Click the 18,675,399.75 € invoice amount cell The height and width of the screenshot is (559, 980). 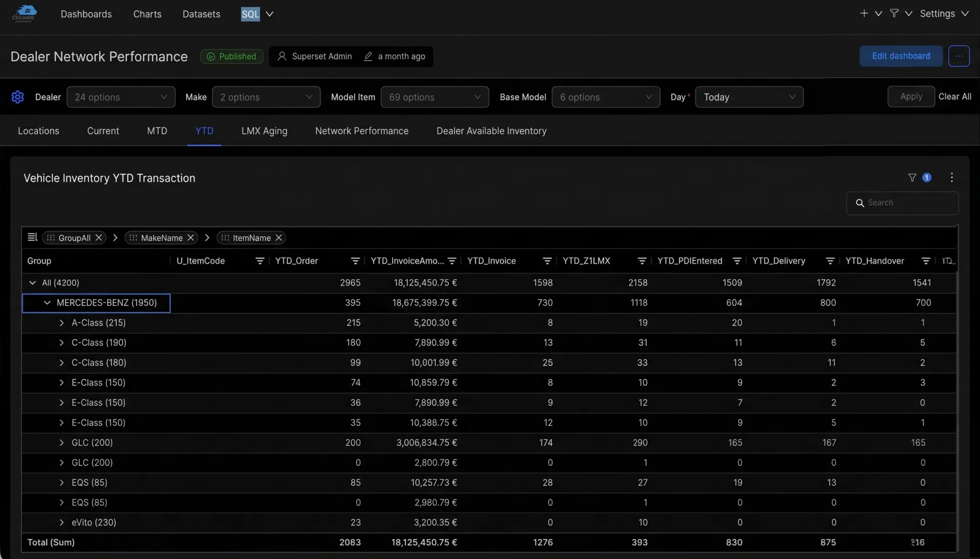tap(425, 303)
